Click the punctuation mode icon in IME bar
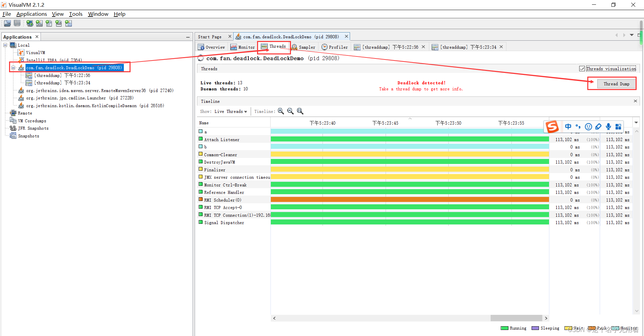 pyautogui.click(x=578, y=127)
